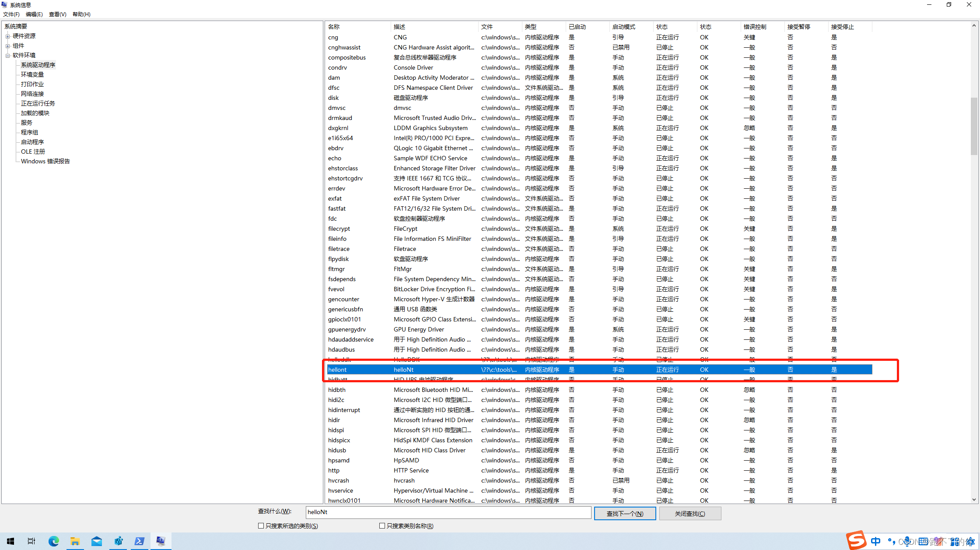Select the fastfat driver row
Screen dimensions: 980x550
pos(599,209)
